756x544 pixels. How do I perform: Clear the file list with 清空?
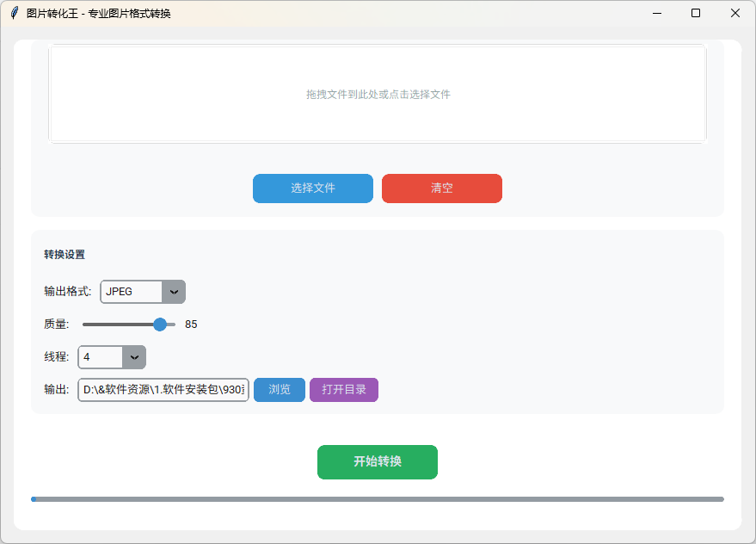point(441,189)
